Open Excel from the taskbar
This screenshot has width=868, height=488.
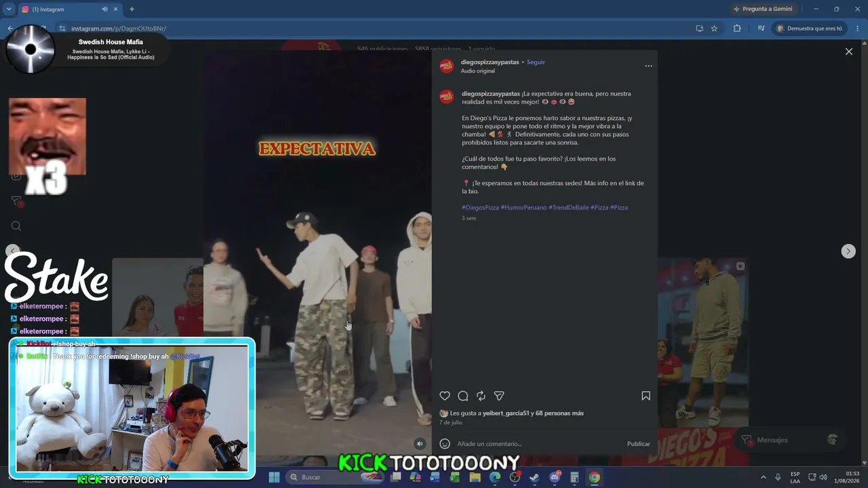(x=454, y=477)
